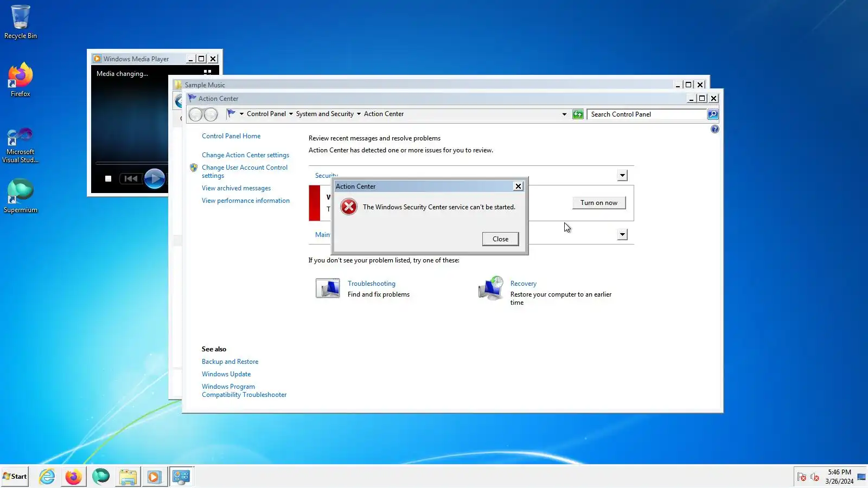Viewport: 868px width, 488px height.
Task: Open the Recycle Bin desktop icon
Action: 21,22
